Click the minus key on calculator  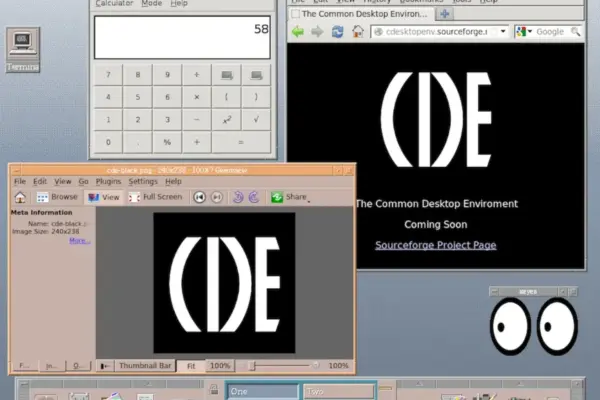(197, 120)
